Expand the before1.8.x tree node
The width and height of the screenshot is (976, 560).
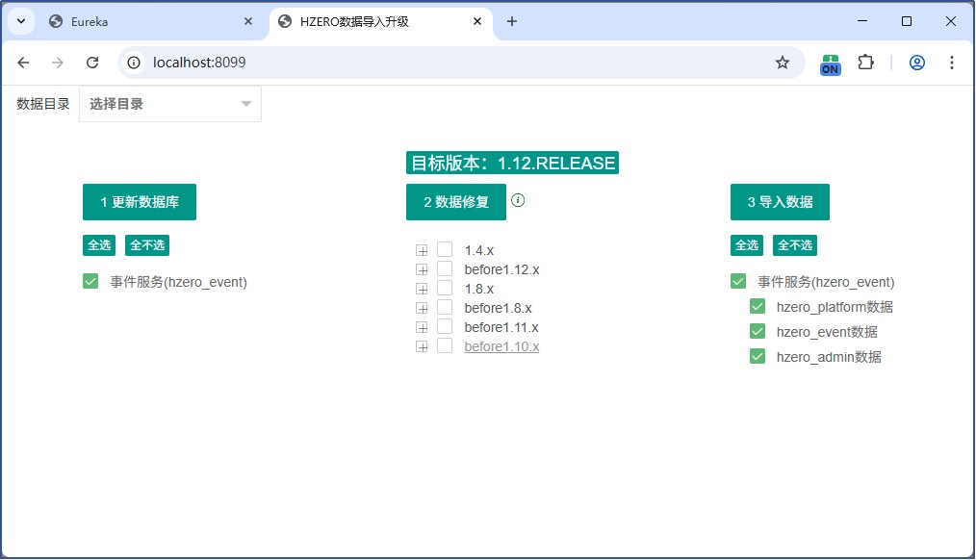(422, 308)
